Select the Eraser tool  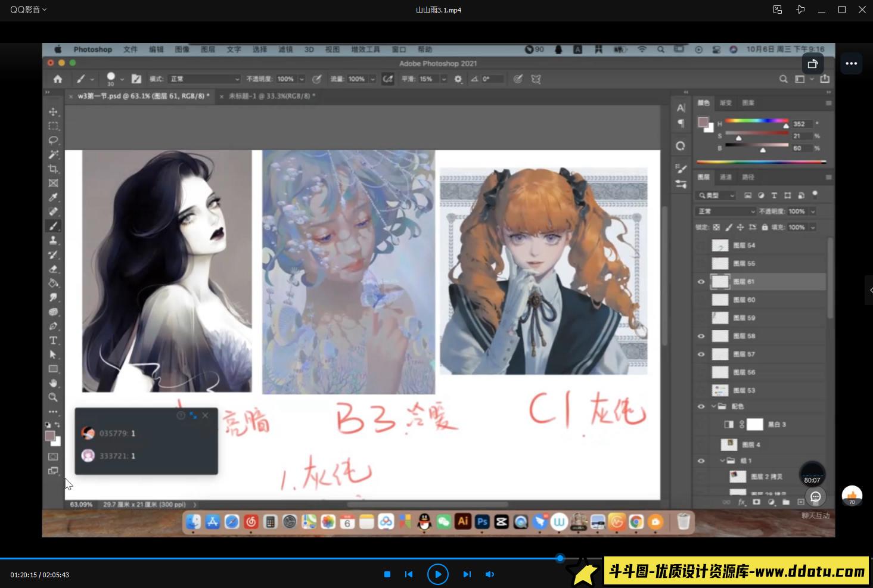click(x=53, y=269)
